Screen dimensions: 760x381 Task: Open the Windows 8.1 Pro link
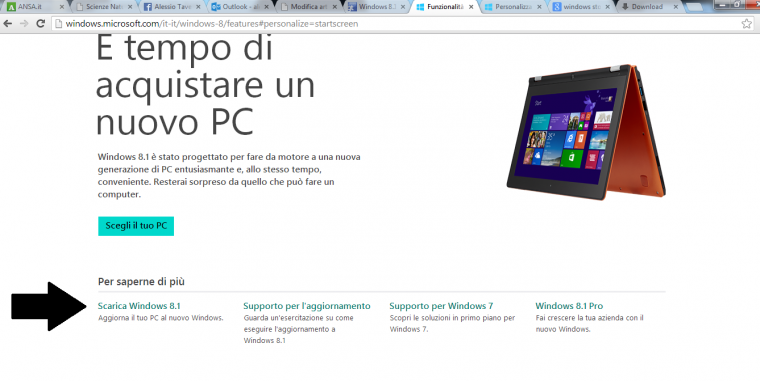click(569, 306)
